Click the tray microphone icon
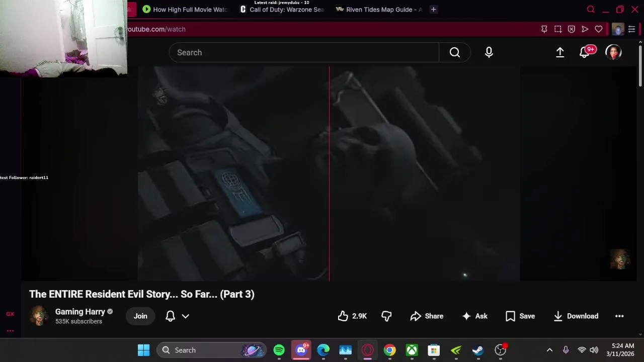The width and height of the screenshot is (644, 362). [566, 350]
